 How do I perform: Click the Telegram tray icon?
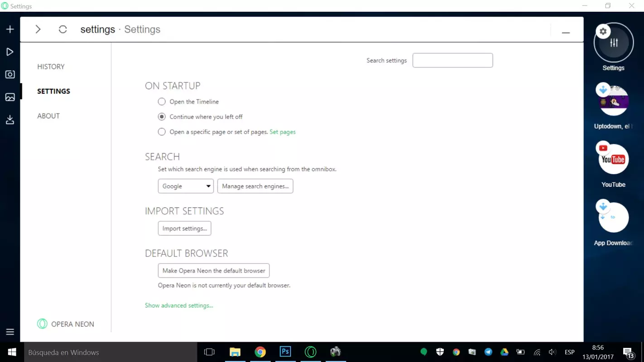(488, 352)
